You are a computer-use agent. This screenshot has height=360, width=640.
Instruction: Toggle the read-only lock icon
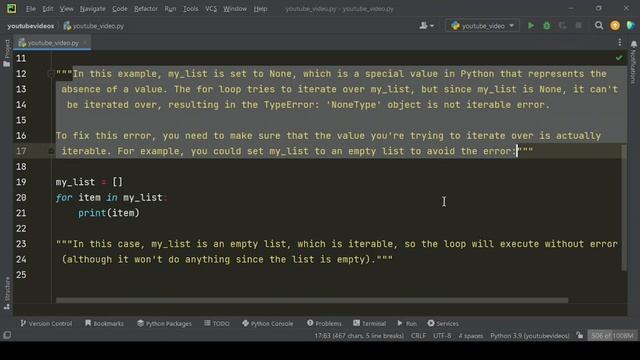[580, 336]
